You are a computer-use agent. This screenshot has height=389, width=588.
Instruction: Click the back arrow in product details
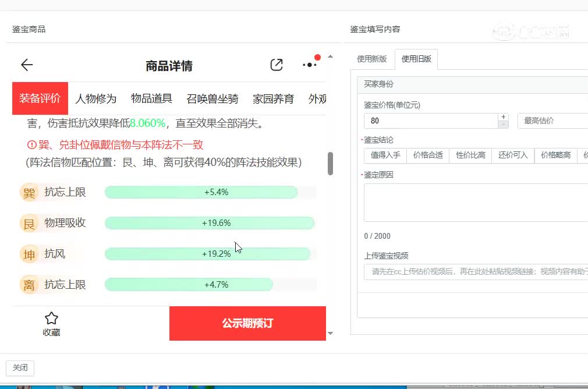(27, 65)
